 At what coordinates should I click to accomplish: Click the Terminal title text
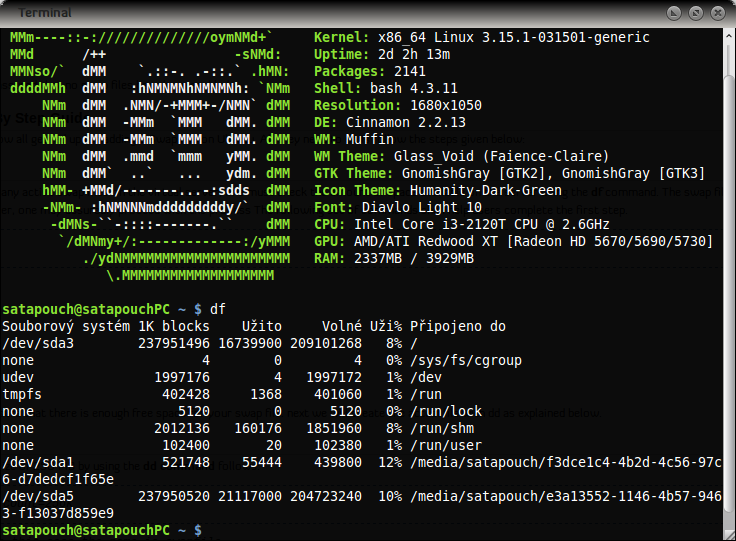click(x=45, y=13)
